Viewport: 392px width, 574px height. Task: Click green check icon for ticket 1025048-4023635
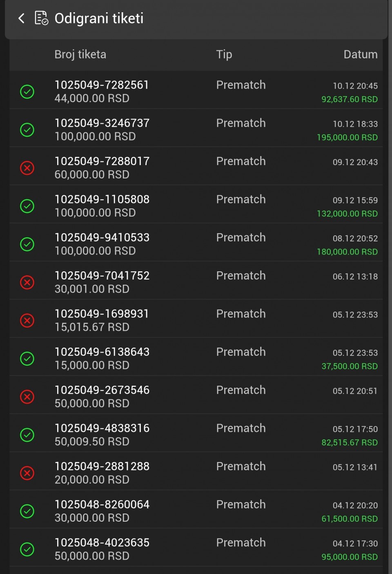(27, 549)
